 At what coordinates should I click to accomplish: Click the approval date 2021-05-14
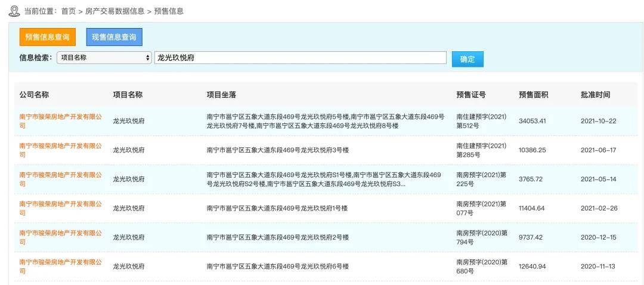pos(599,179)
